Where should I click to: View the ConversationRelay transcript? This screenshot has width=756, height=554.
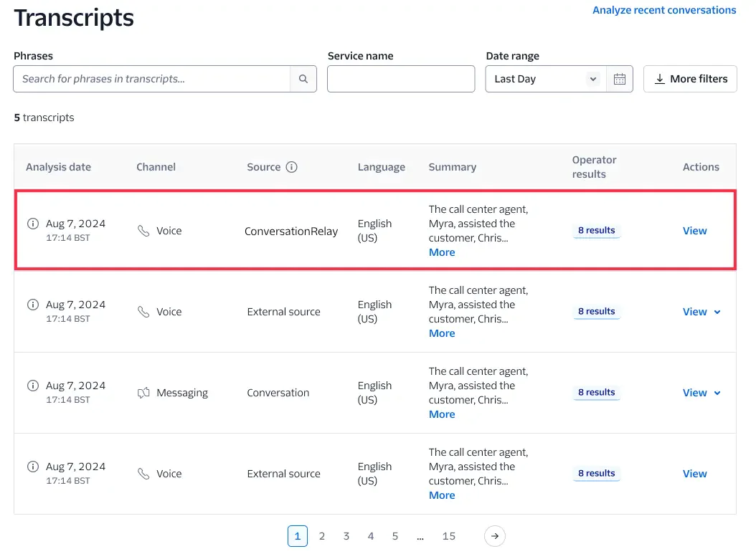click(x=694, y=231)
